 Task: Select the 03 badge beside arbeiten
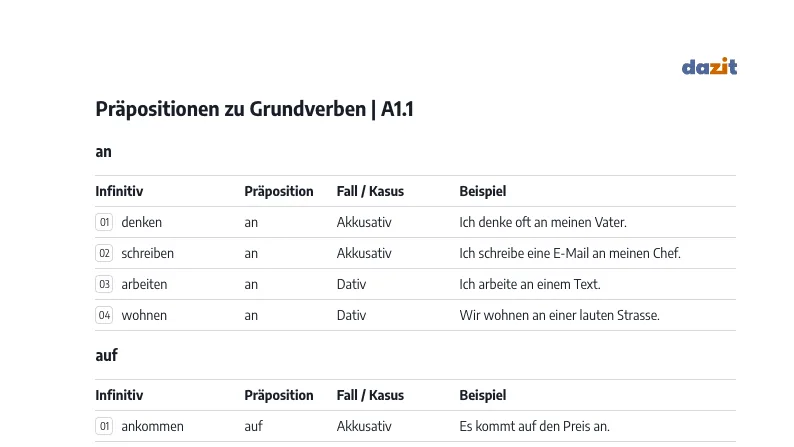click(x=104, y=284)
